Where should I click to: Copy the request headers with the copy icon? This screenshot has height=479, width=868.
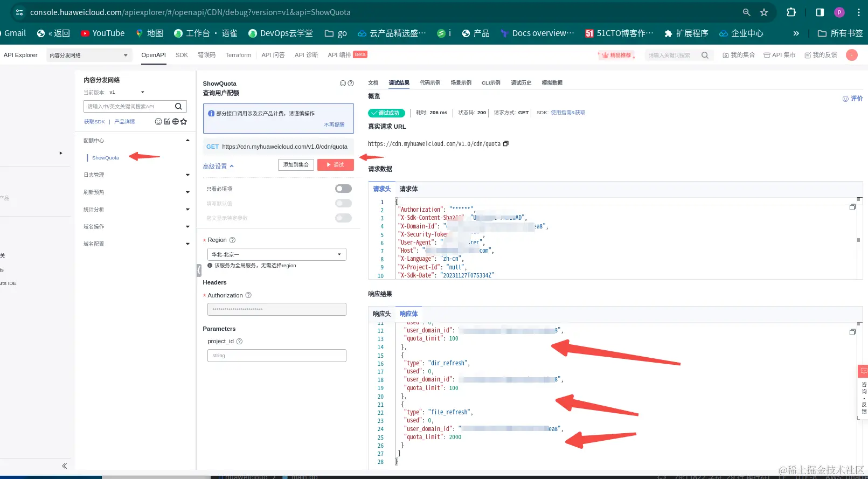tap(852, 207)
